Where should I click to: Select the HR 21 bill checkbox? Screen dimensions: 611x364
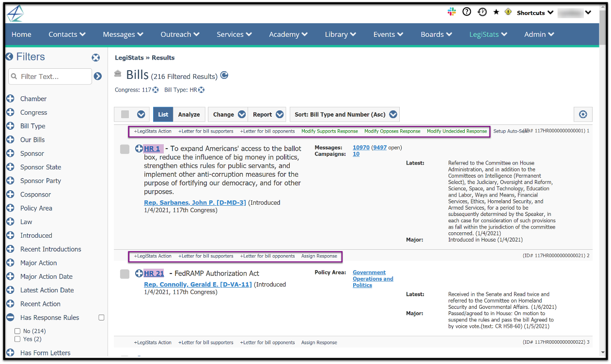pyautogui.click(x=125, y=274)
